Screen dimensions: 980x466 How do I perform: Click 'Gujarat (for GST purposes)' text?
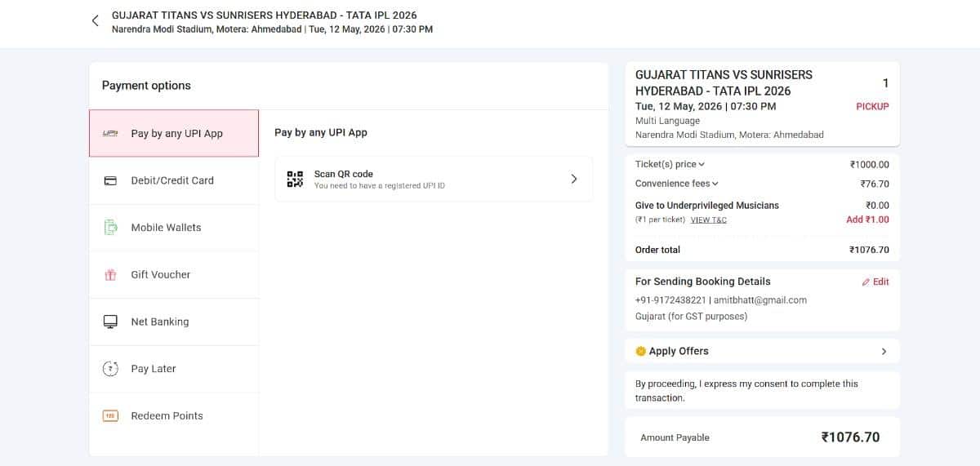click(x=691, y=317)
